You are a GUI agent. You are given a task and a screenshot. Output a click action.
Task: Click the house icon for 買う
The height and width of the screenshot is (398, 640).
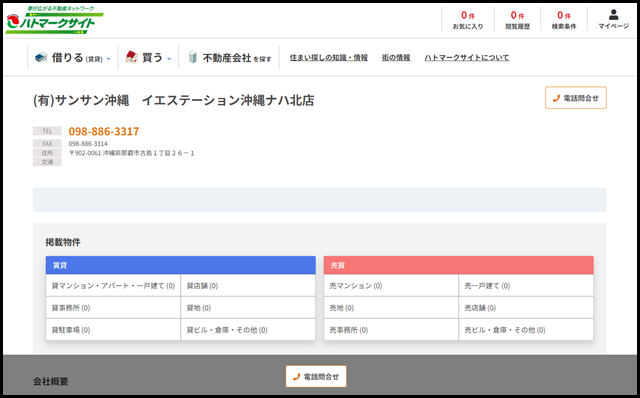click(131, 57)
